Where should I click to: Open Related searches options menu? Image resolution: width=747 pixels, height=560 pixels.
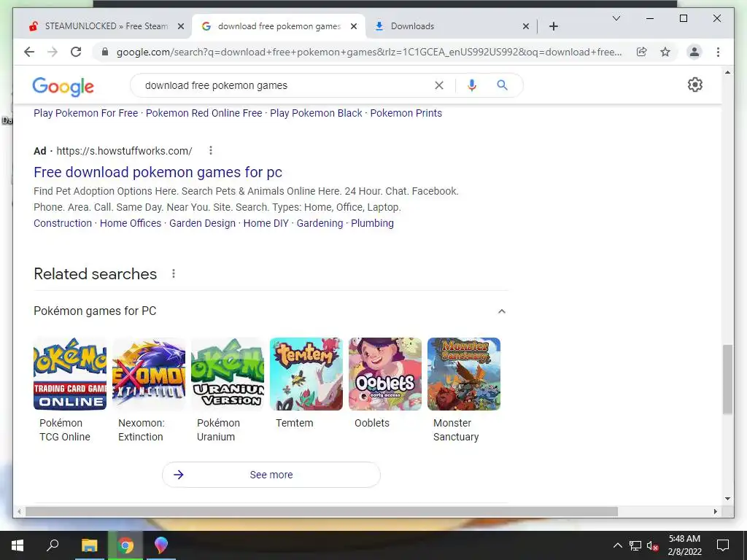174,274
